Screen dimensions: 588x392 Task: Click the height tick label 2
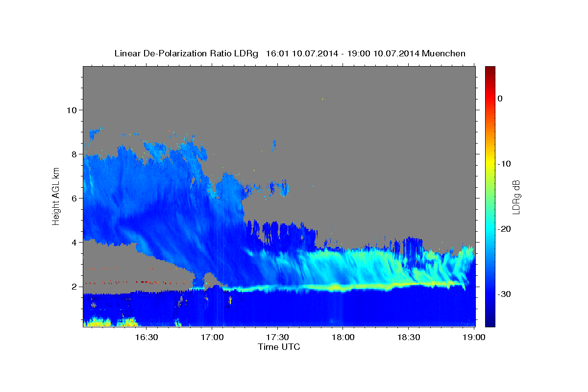74,286
